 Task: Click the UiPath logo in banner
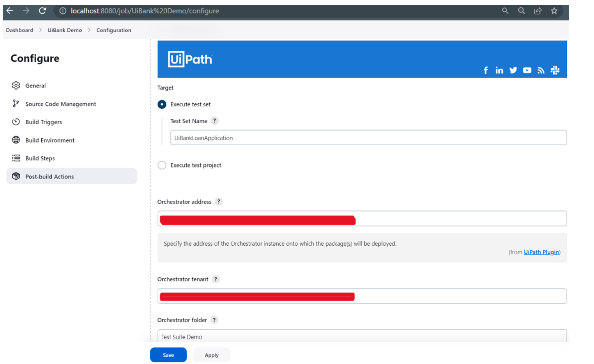coord(190,59)
